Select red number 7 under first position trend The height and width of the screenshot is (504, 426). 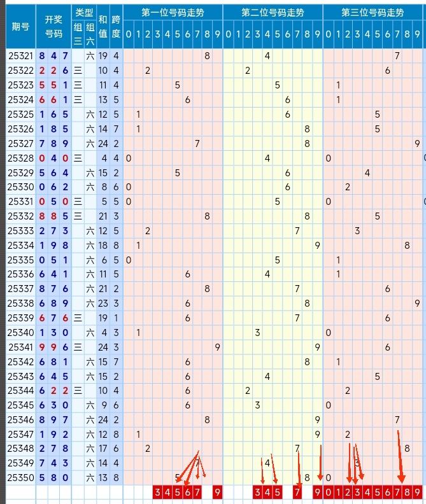[197, 492]
